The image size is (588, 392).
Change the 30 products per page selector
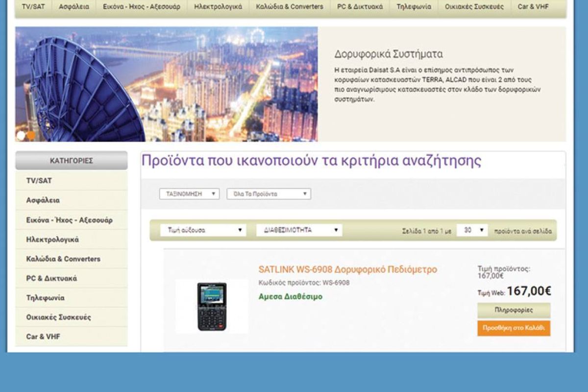pos(472,230)
